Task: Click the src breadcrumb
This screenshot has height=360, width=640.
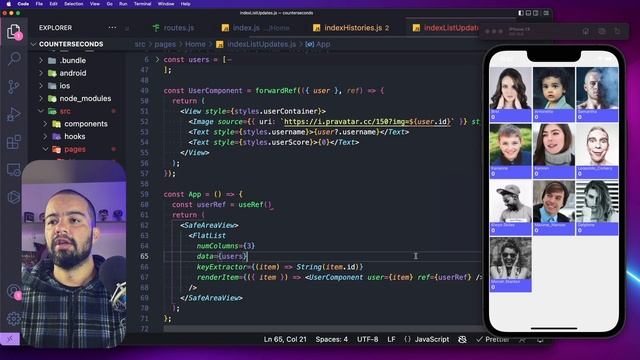Action: [140, 44]
